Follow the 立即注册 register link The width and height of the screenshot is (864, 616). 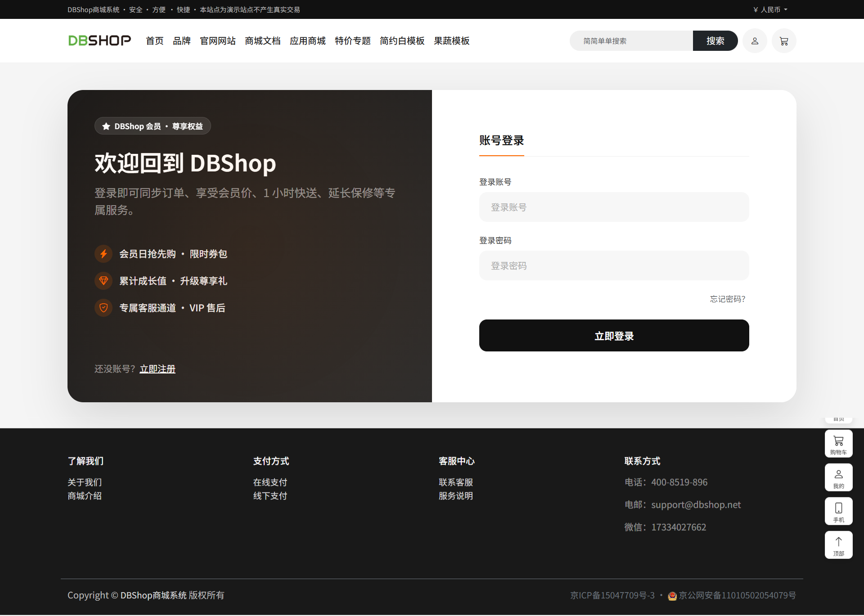(157, 369)
